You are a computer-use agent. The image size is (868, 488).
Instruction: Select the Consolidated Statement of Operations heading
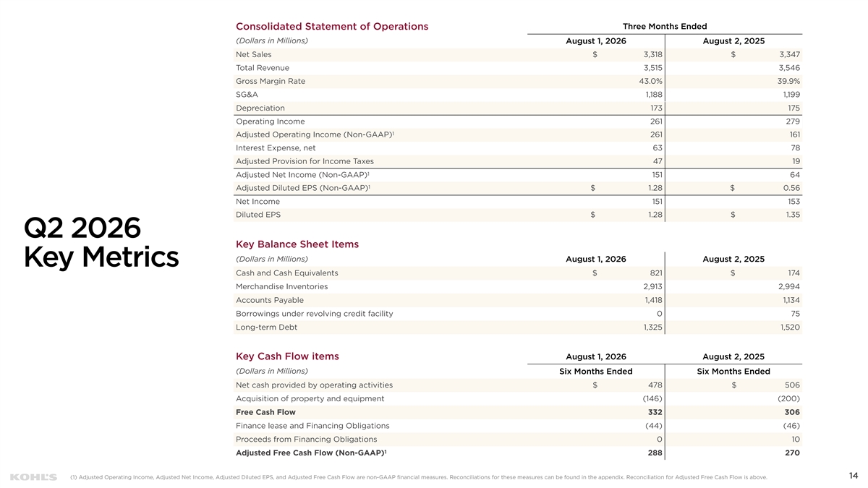(x=332, y=27)
